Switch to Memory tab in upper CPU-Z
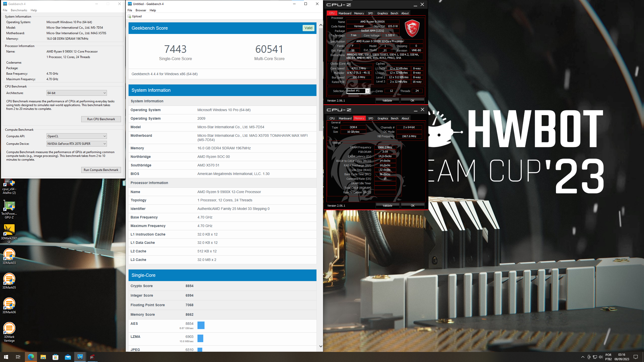Image resolution: width=644 pixels, height=362 pixels. click(x=359, y=13)
